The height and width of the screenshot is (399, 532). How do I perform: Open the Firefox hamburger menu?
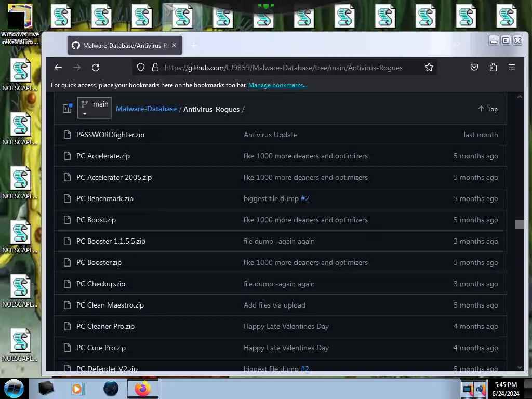tap(512, 67)
